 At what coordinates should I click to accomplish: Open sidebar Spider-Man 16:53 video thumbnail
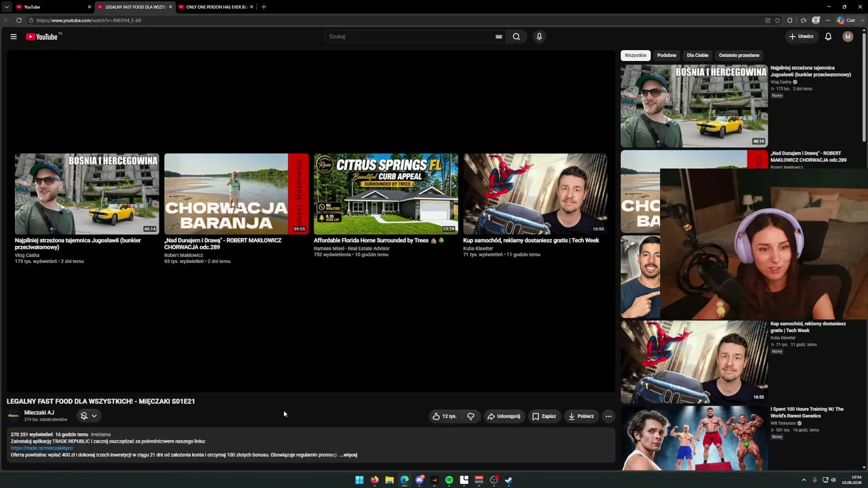[x=694, y=362]
